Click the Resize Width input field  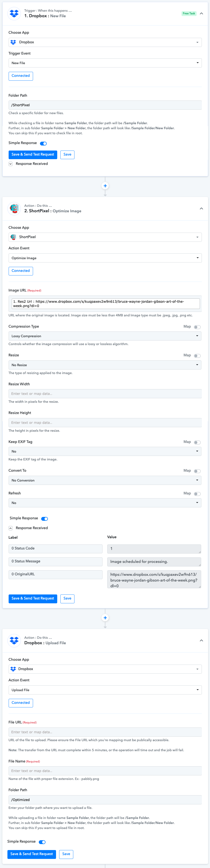105,394
